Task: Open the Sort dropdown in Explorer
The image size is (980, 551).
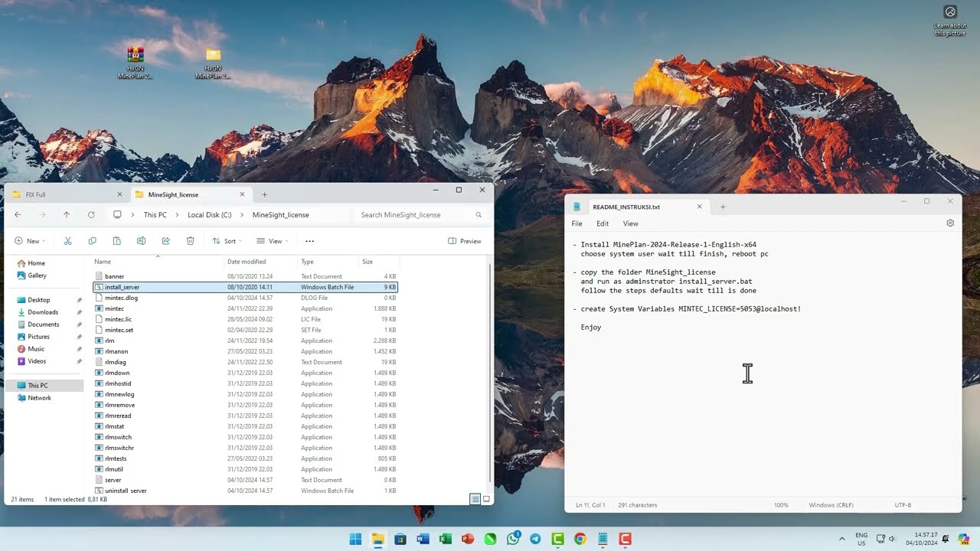Action: click(227, 241)
